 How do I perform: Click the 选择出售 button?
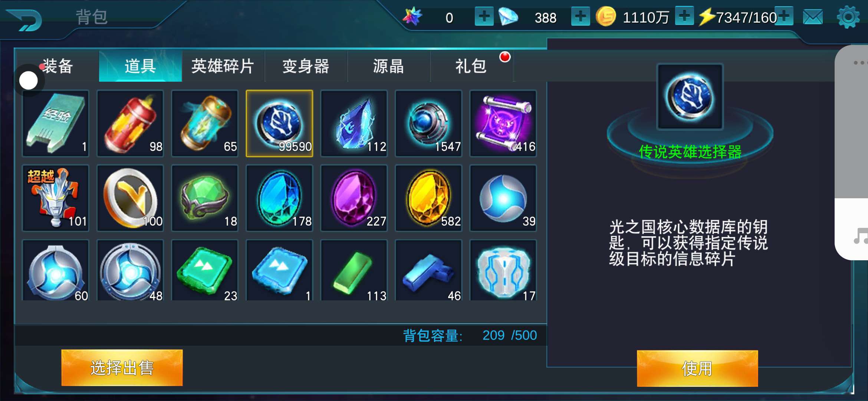coord(122,368)
